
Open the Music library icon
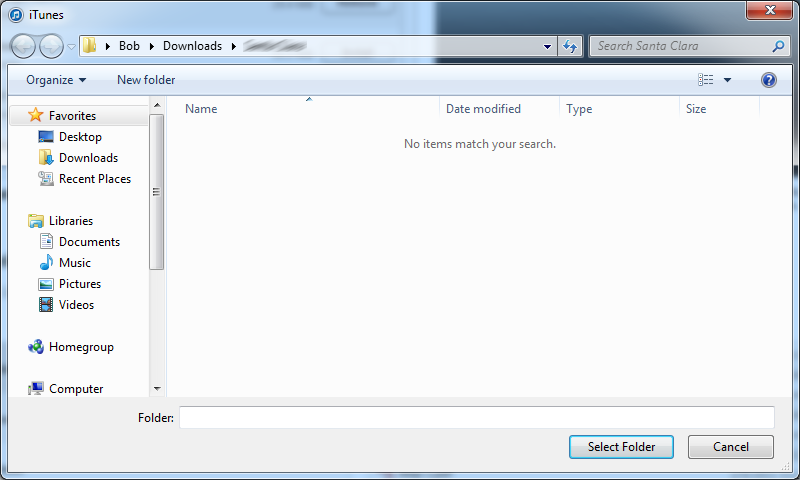click(46, 263)
